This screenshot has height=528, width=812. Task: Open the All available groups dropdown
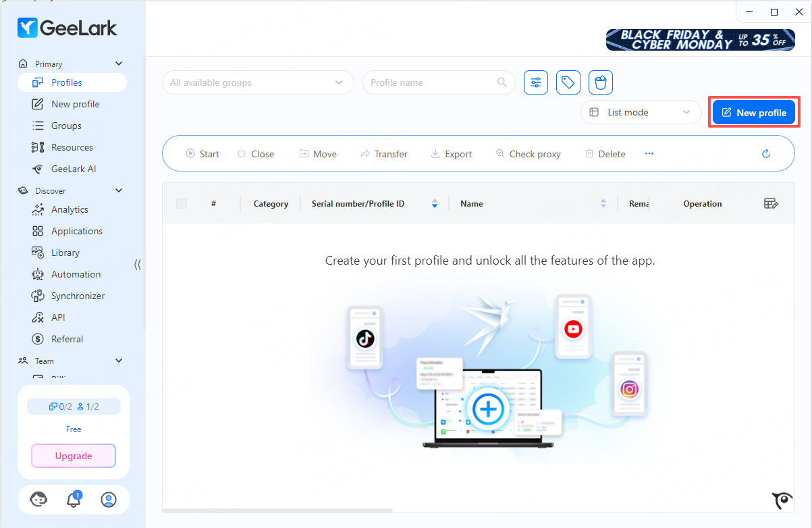[x=258, y=82]
